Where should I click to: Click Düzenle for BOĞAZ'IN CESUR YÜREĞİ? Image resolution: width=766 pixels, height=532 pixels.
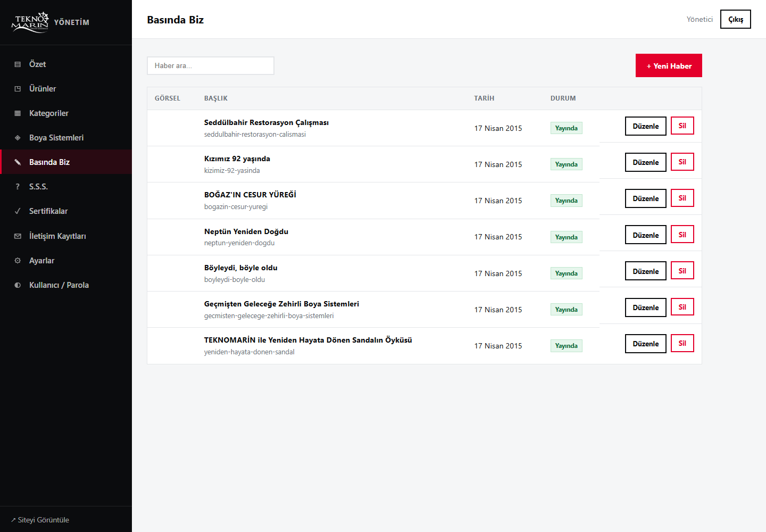pyautogui.click(x=646, y=198)
